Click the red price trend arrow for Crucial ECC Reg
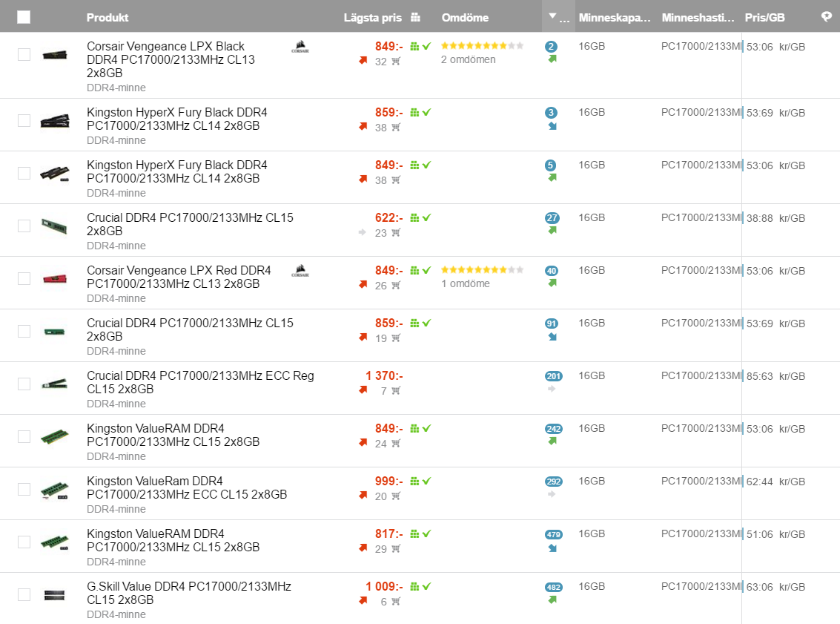 tap(363, 390)
